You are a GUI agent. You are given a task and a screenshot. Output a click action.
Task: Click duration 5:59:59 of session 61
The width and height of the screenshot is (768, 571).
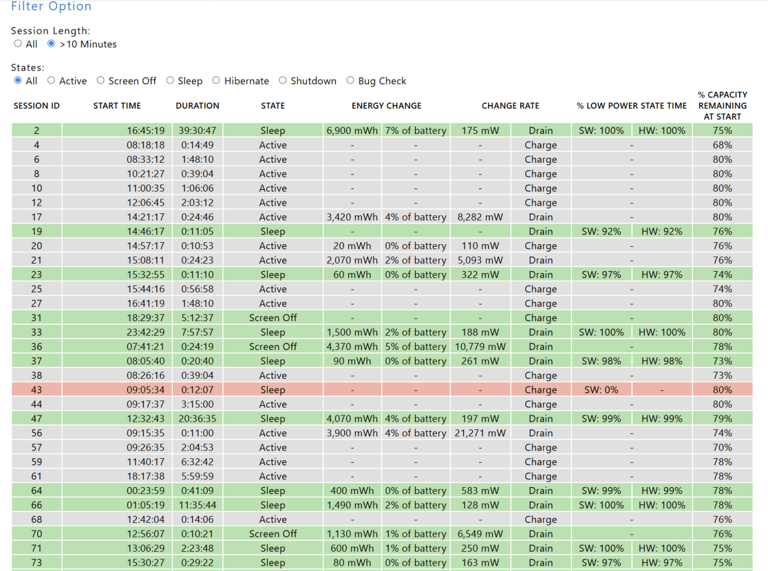(198, 476)
